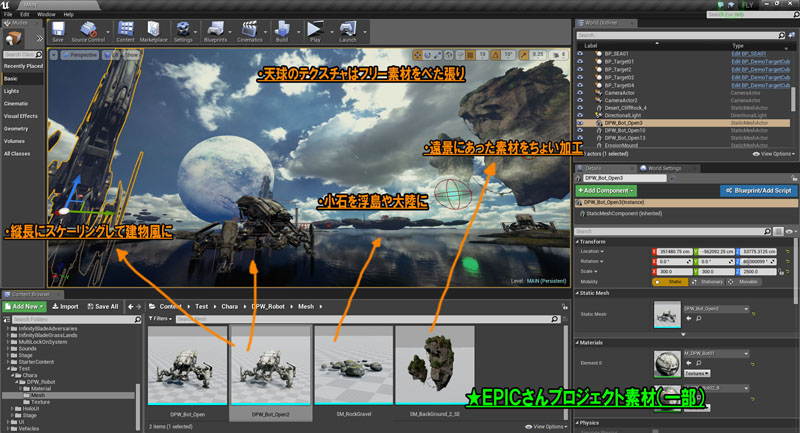The height and width of the screenshot is (433, 800).
Task: Select the SM_RockGravel asset thumbnail
Action: [354, 366]
